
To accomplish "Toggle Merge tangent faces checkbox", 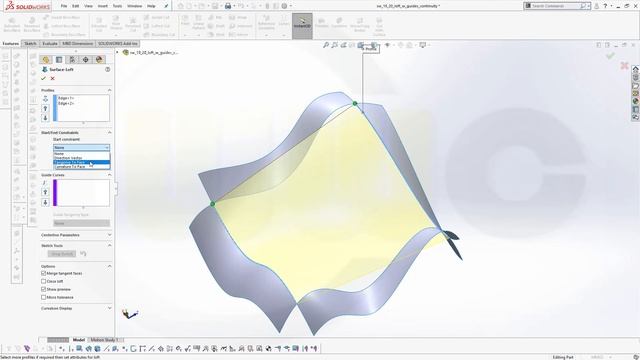I will [44, 273].
